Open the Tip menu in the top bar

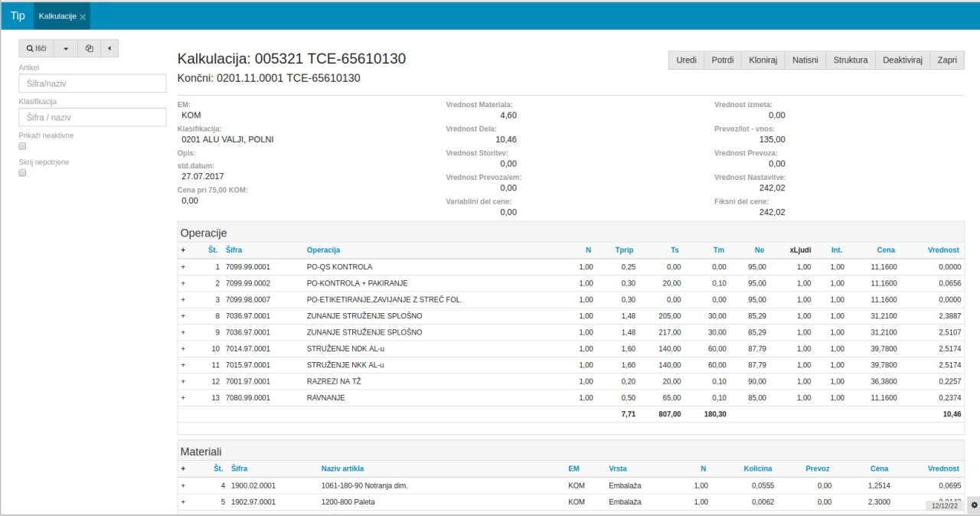[x=17, y=16]
